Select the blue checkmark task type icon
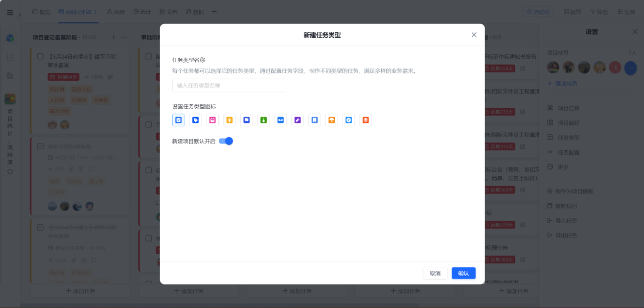Image resolution: width=644 pixels, height=308 pixels. pyautogui.click(x=179, y=120)
